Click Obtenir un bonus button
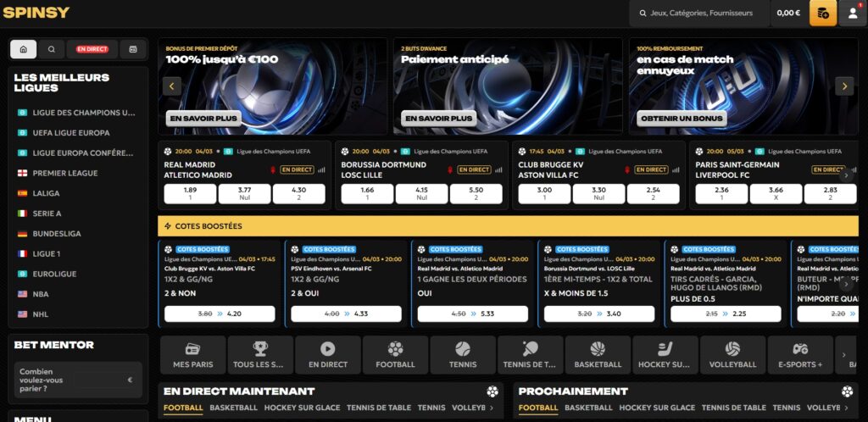 coord(681,119)
